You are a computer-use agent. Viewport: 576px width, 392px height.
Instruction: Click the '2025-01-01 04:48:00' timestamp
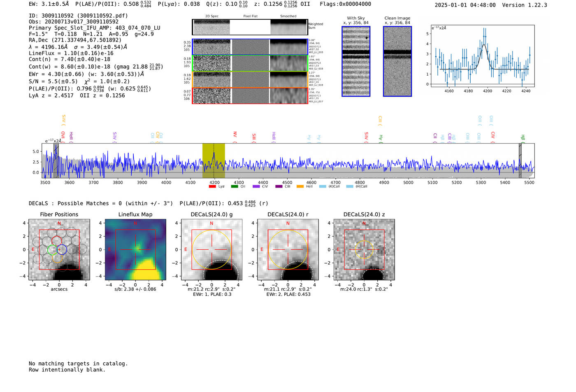[465, 5]
